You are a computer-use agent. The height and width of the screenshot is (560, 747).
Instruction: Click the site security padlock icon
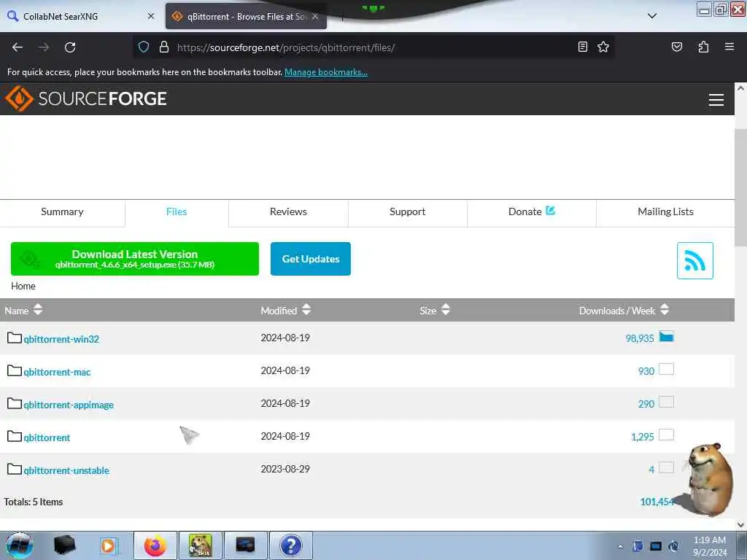164,47
